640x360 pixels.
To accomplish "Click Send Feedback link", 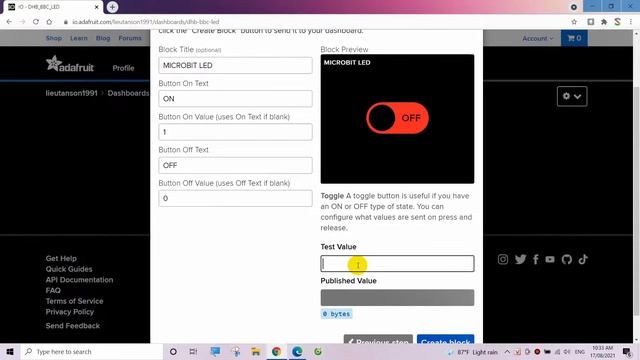I will [73, 326].
